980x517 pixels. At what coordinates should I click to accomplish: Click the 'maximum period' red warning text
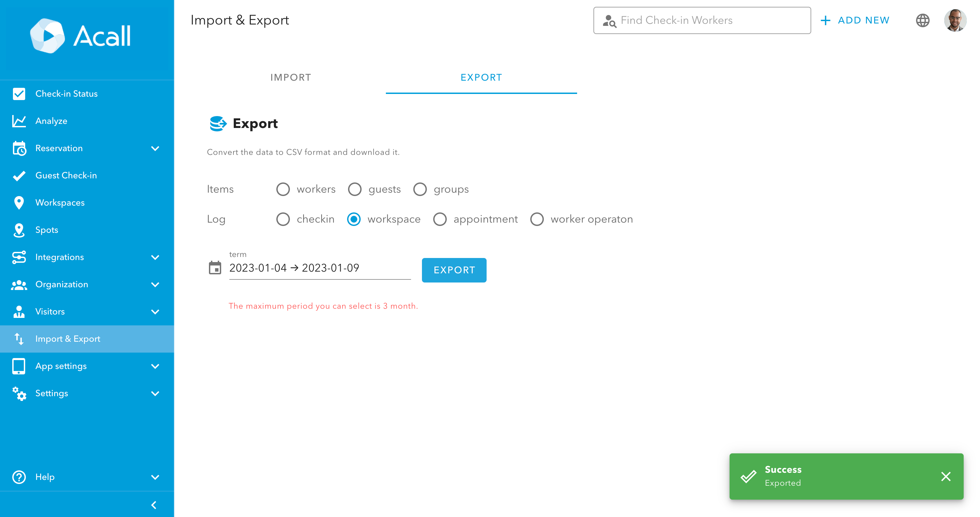(x=323, y=306)
